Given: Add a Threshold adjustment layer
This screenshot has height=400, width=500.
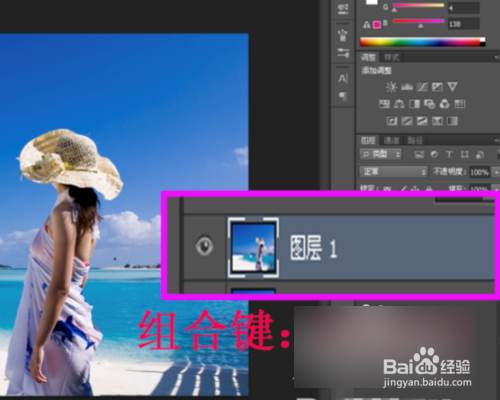Looking at the screenshot, I should (x=422, y=121).
